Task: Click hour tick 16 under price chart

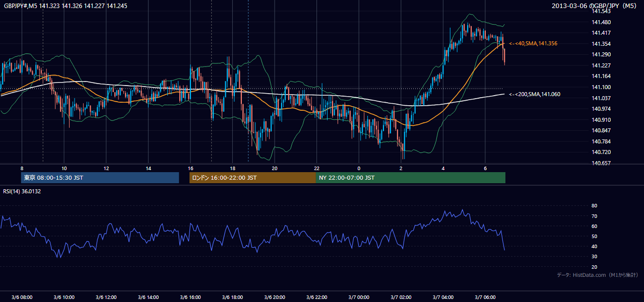Action: coord(190,168)
